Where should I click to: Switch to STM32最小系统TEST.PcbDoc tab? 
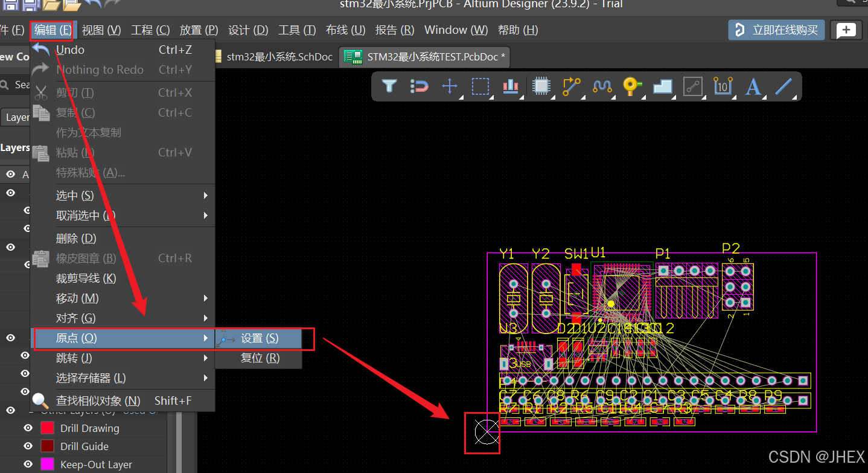pos(425,57)
